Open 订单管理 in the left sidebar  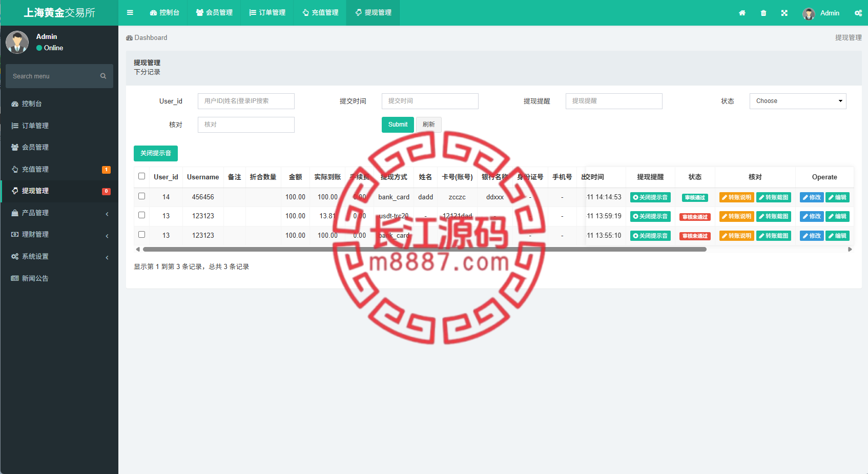(x=59, y=126)
